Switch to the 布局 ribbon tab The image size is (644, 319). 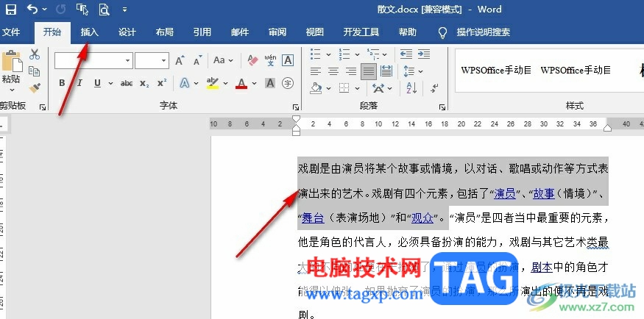[164, 32]
